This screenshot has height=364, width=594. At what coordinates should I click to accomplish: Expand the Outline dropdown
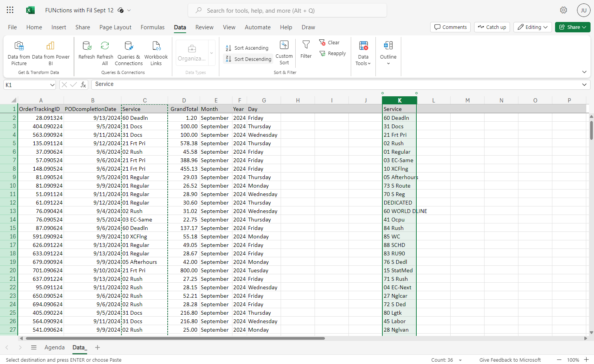(x=388, y=53)
